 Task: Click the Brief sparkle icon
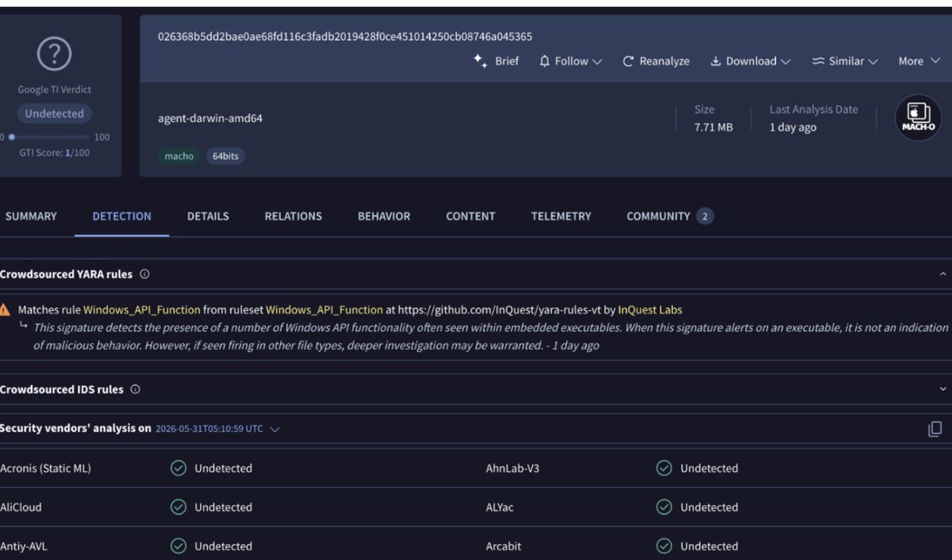coord(480,61)
